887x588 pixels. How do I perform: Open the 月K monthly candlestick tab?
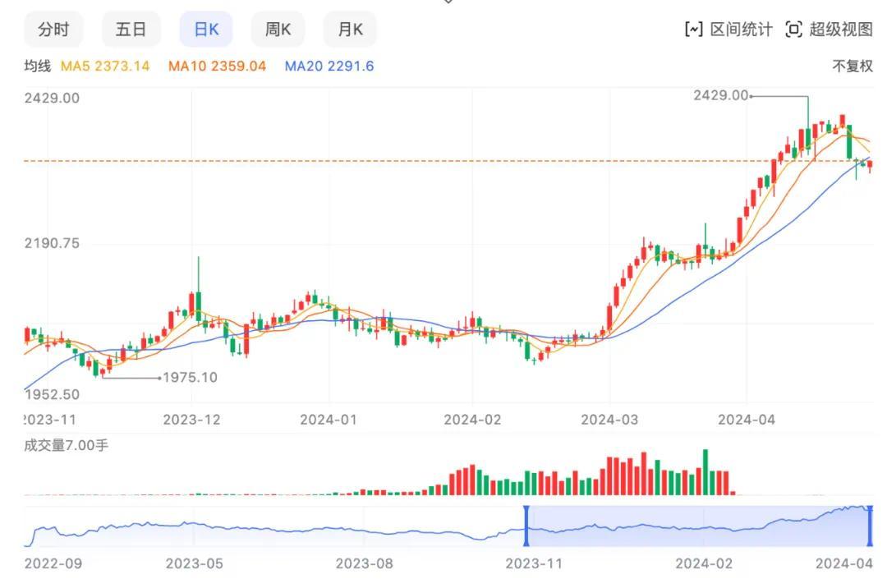[x=350, y=30]
